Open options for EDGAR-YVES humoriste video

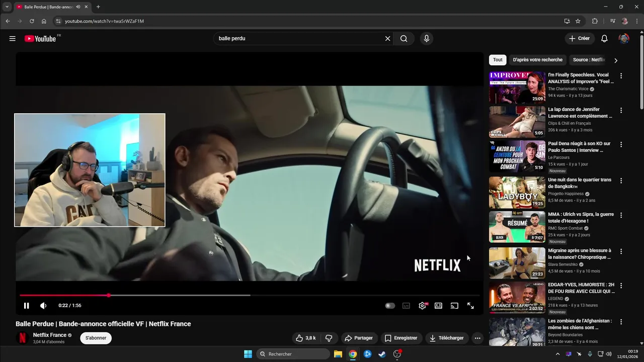pyautogui.click(x=621, y=285)
